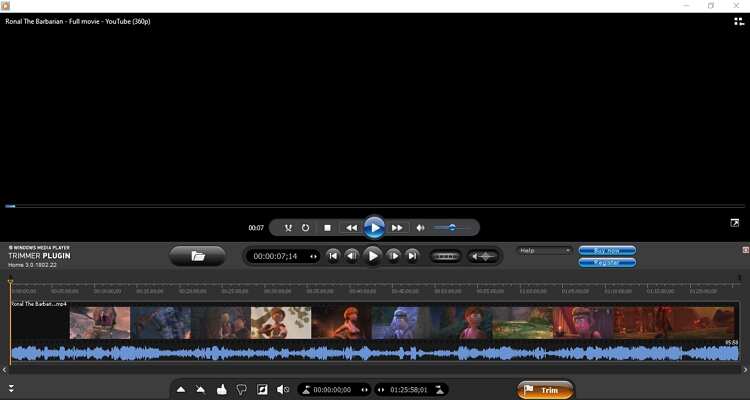The width and height of the screenshot is (750, 400).
Task: Click set end marker icon near 01:25:58;01
Action: pyautogui.click(x=439, y=389)
